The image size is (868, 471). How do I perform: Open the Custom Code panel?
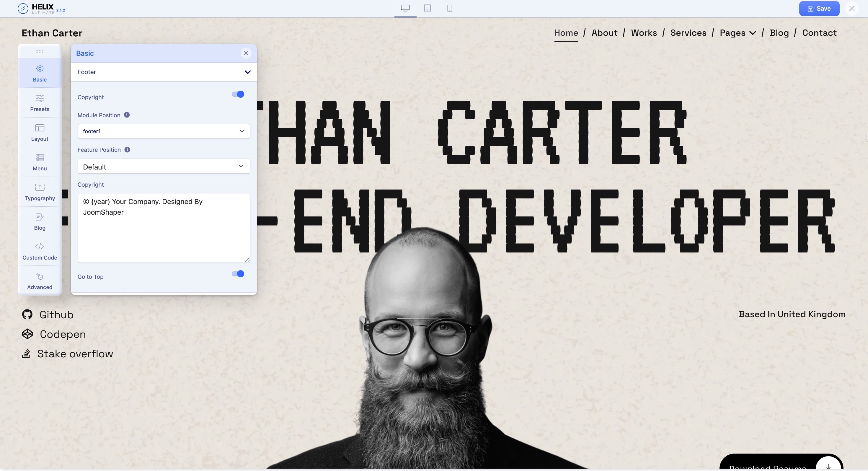pos(40,251)
